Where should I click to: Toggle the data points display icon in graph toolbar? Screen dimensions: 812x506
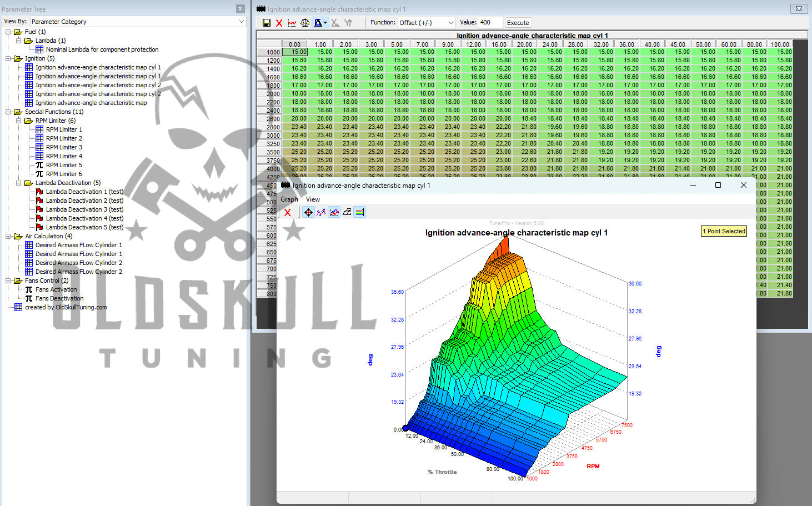[321, 212]
